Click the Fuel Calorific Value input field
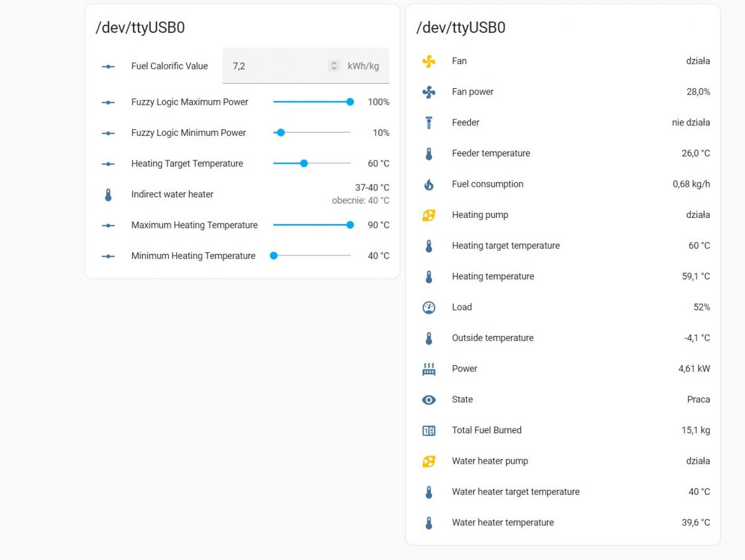Screen dimensions: 745x560 click(x=276, y=66)
